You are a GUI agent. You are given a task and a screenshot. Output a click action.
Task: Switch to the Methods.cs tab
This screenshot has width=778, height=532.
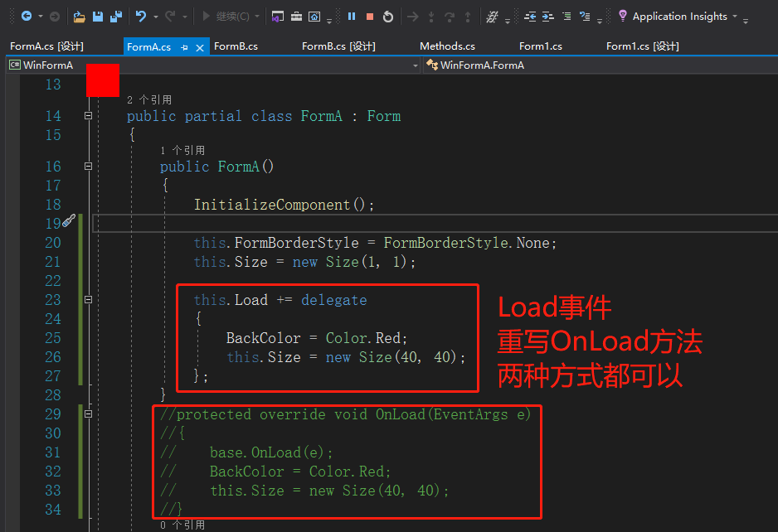(x=448, y=46)
